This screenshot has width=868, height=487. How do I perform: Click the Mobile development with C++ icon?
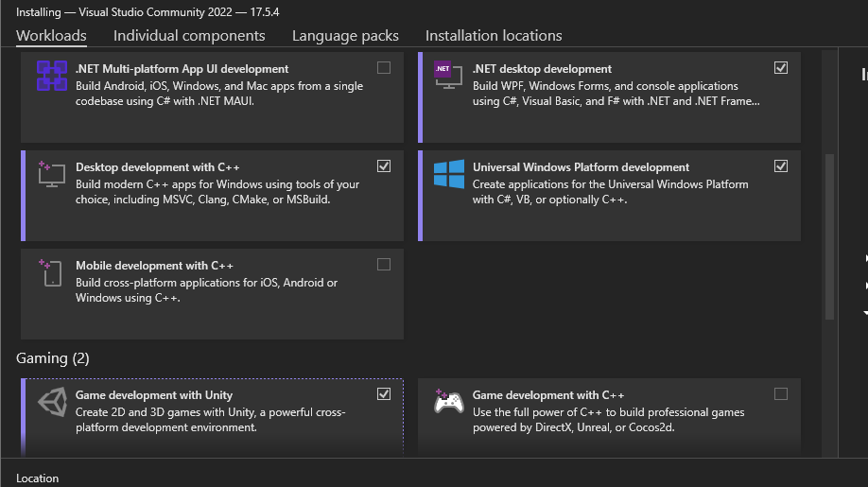coord(50,273)
